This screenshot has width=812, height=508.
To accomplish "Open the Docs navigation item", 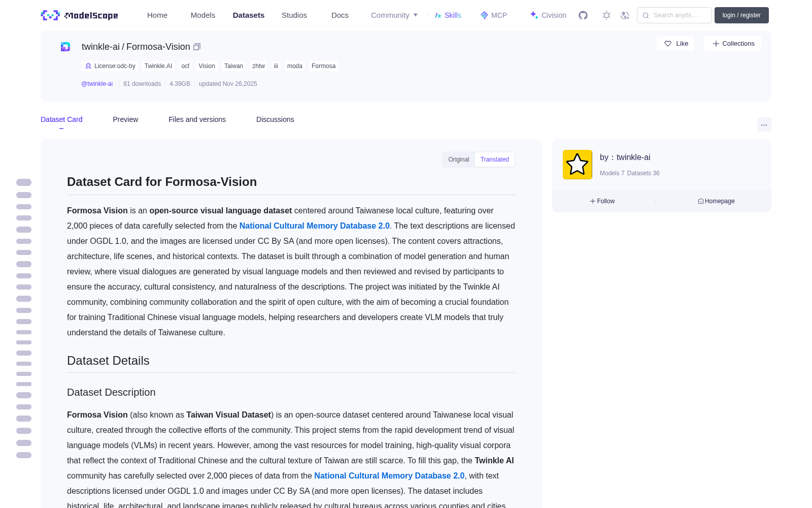I will 340,15.
